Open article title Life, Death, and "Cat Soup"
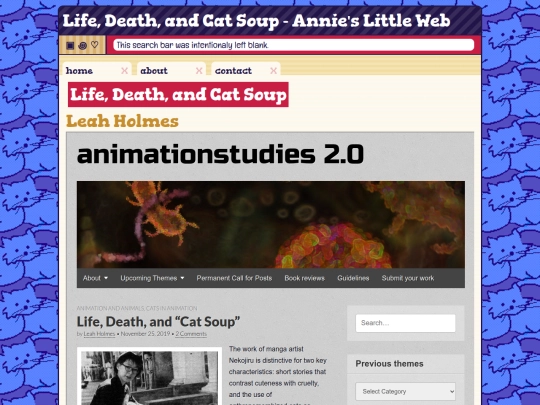Screen dimensions: 540x405 [x=158, y=322]
